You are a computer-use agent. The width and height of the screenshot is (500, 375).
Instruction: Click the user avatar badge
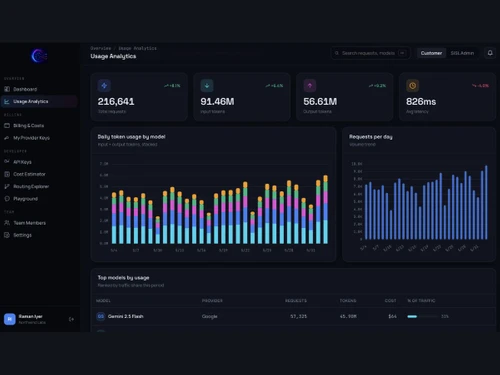point(10,319)
